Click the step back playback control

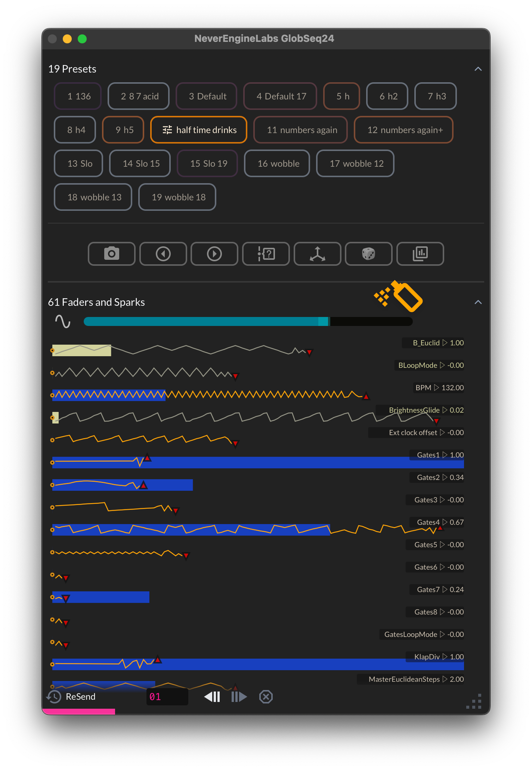pyautogui.click(x=212, y=697)
